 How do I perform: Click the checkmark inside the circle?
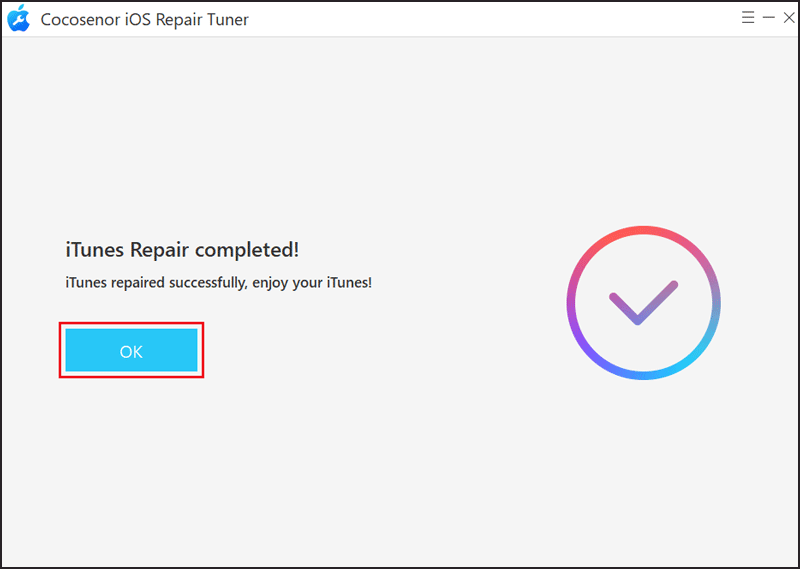pos(643,302)
